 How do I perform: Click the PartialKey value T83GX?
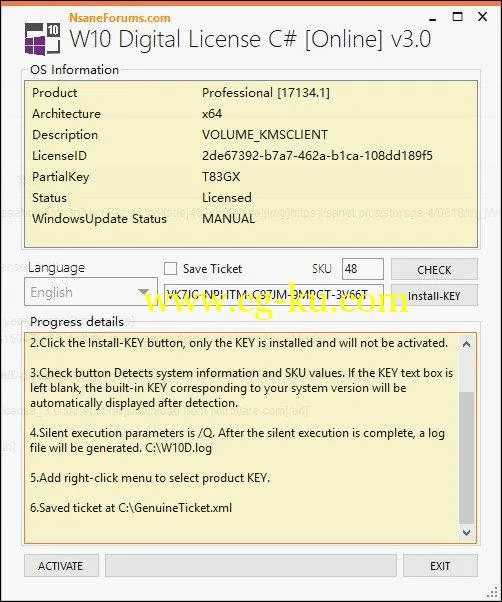221,177
